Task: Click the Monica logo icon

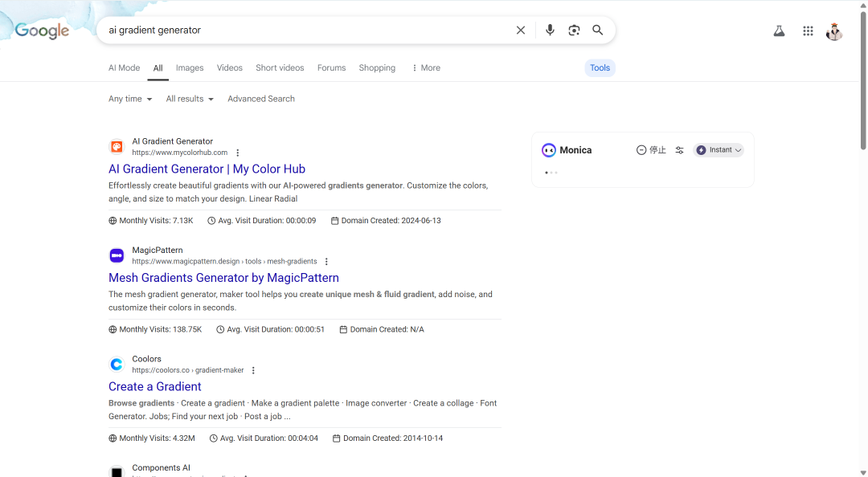Action: (549, 150)
